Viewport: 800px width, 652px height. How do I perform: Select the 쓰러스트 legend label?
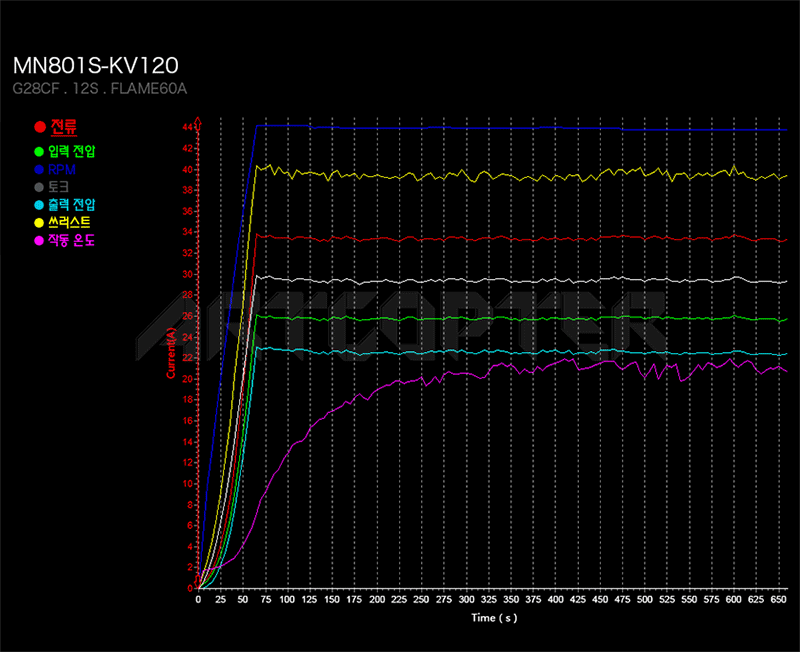coord(69,223)
